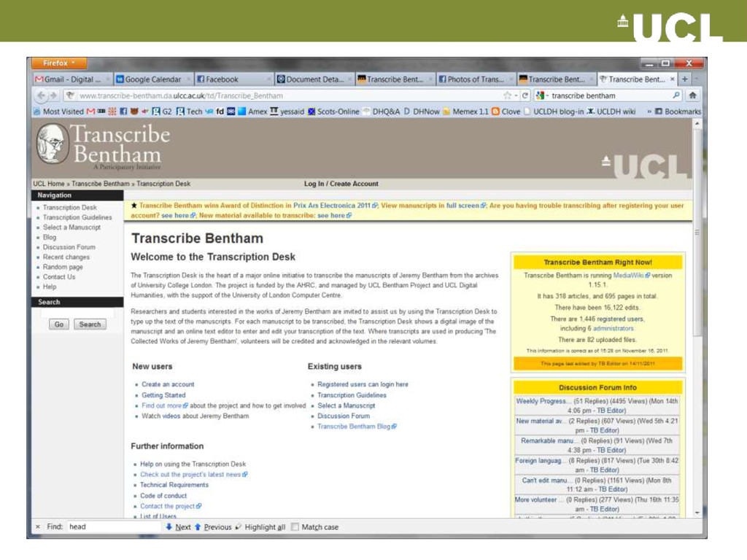Bookmark the page with the star icon
The width and height of the screenshot is (747, 560).
[508, 96]
